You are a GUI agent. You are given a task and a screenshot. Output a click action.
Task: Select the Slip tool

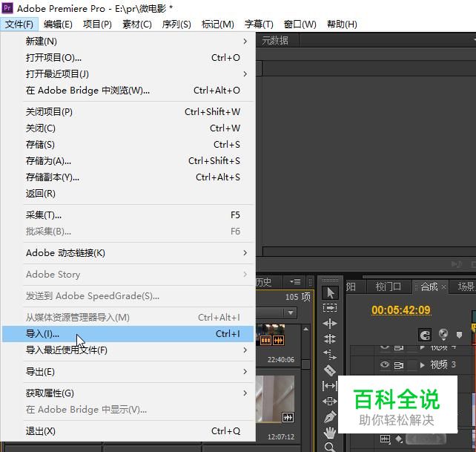pos(330,386)
